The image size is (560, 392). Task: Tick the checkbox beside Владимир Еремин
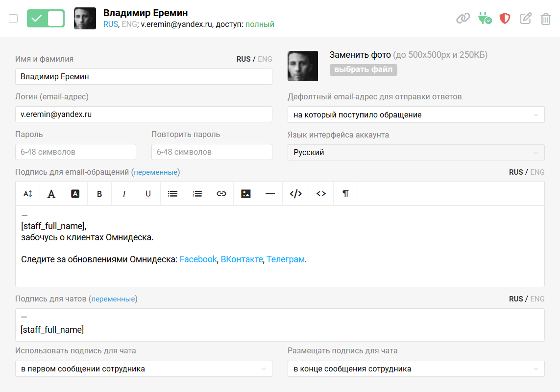click(x=13, y=19)
